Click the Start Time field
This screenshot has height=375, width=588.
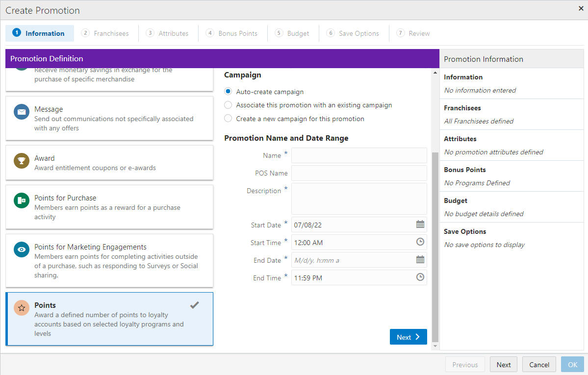click(x=359, y=242)
